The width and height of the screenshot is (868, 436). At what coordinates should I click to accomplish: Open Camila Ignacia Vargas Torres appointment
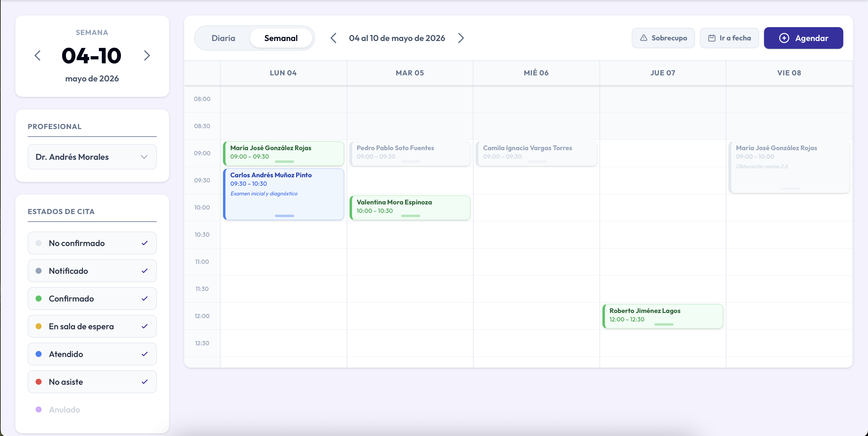coord(536,153)
